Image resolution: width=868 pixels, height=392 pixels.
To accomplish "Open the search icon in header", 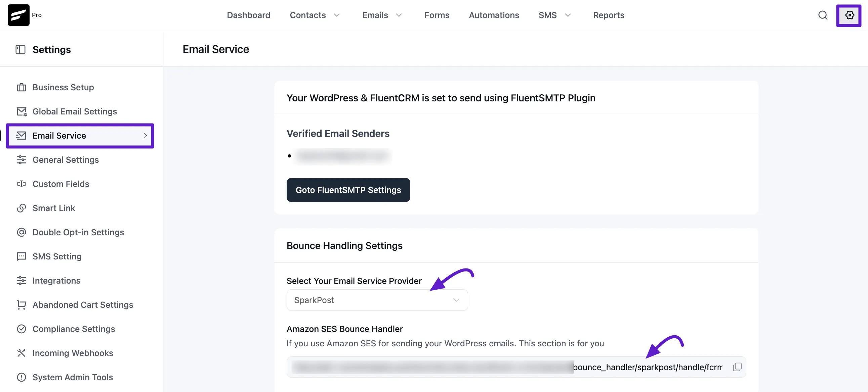I will pyautogui.click(x=823, y=15).
